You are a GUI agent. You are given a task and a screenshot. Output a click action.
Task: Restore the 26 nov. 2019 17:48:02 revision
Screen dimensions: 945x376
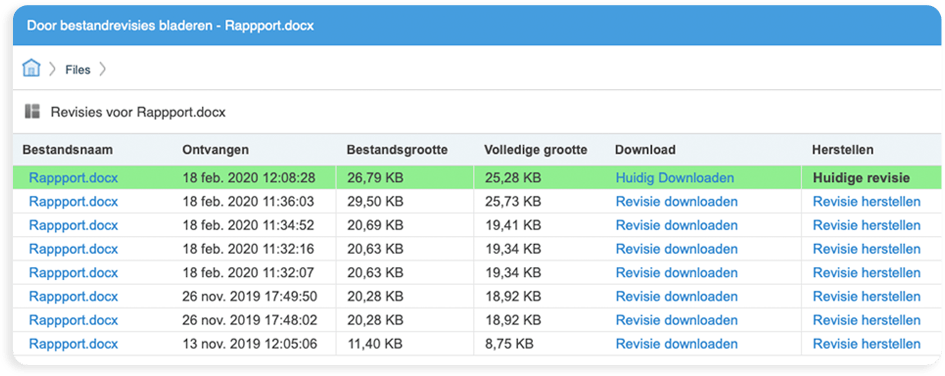click(x=867, y=320)
